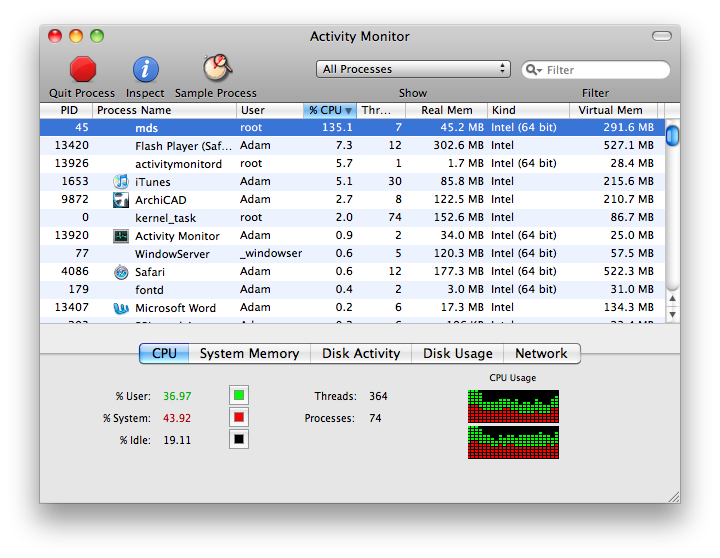Open the Network tab

[x=541, y=353]
